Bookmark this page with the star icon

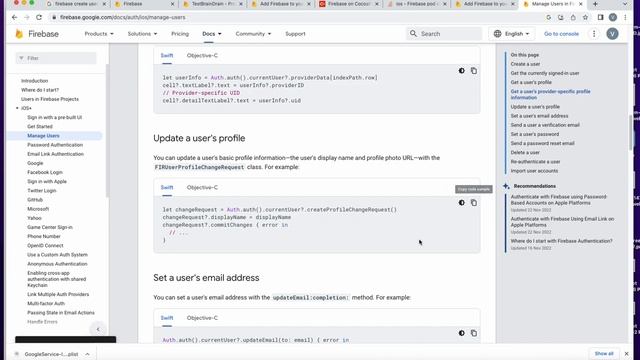(585, 18)
